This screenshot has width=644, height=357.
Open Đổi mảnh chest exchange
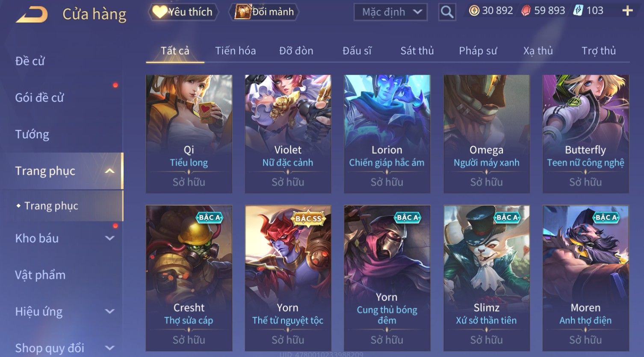tap(264, 12)
